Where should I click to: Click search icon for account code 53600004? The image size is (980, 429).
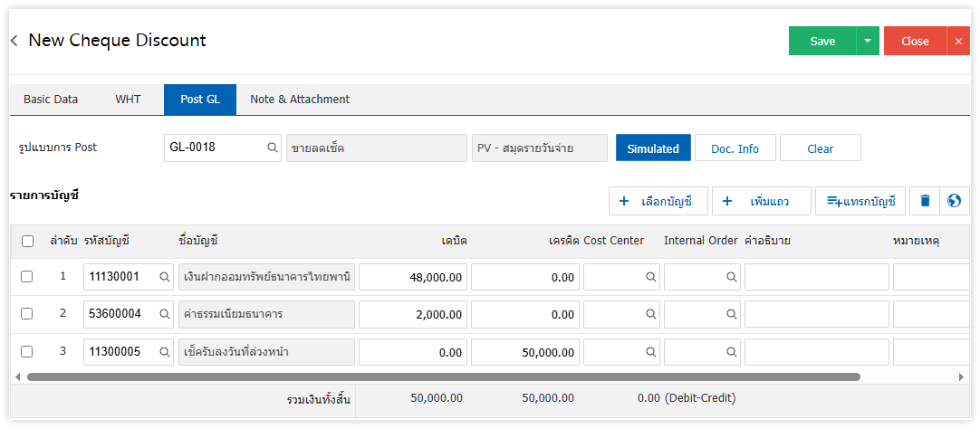[x=164, y=314]
